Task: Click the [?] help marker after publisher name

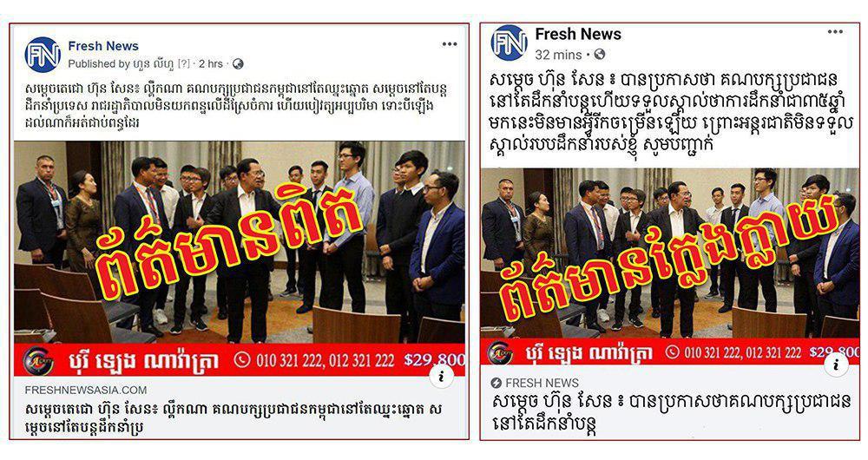Action: click(183, 64)
